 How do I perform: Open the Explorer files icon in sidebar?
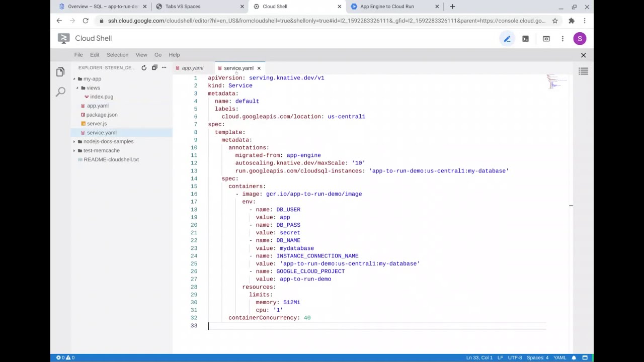(x=60, y=72)
